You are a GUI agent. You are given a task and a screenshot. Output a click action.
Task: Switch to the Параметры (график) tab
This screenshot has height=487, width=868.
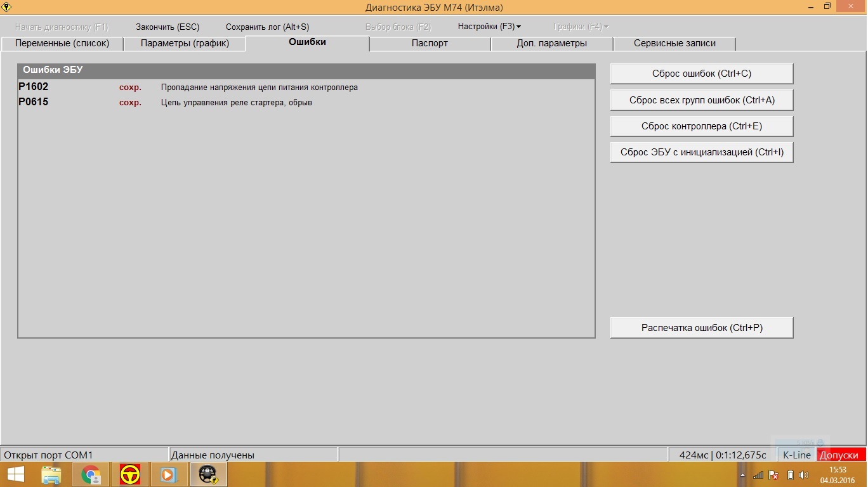click(x=185, y=43)
